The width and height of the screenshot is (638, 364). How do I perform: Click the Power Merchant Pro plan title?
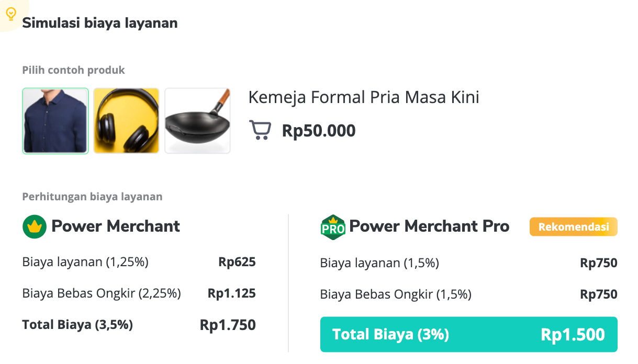click(x=429, y=226)
